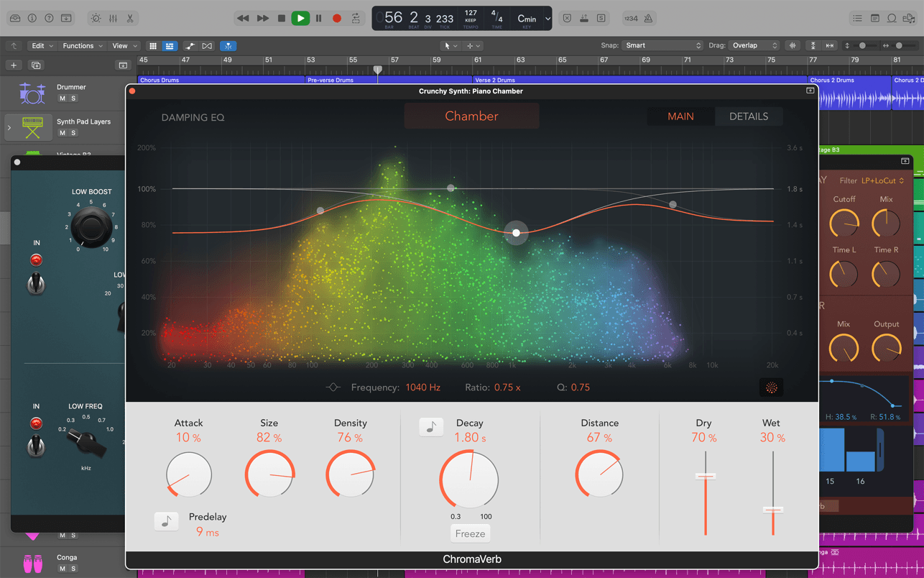This screenshot has width=924, height=578.
Task: Open the Smart Controls icon
Action: point(96,18)
